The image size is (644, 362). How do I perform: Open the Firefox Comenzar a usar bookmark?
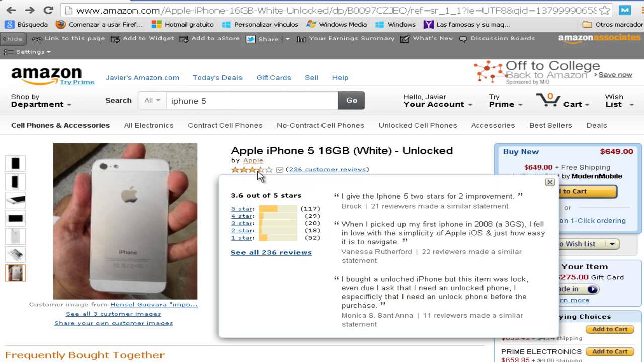click(x=99, y=24)
